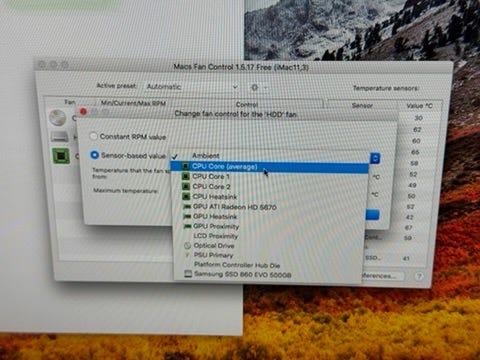Close the HDD fan control dialog
Image resolution: width=480 pixels, height=360 pixels.
[x=83, y=111]
